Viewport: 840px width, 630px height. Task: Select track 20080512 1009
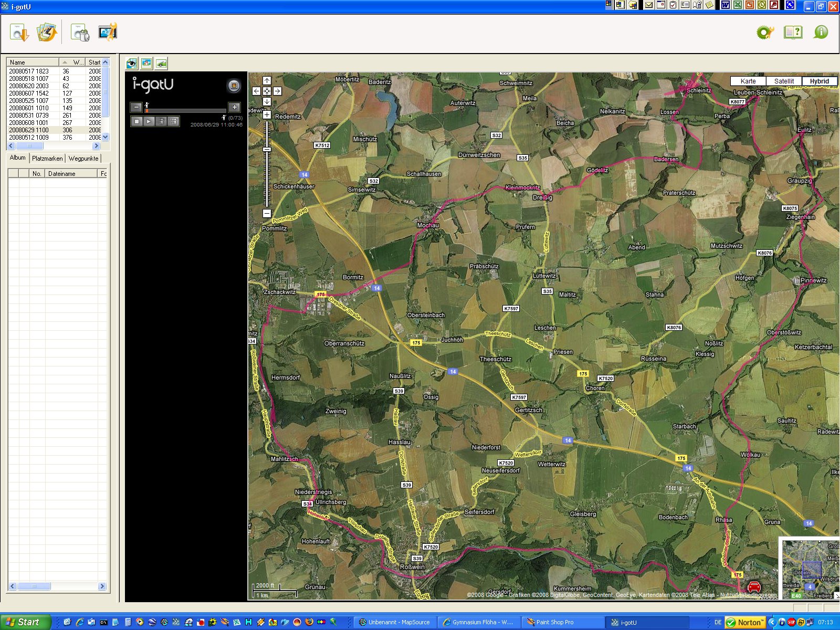(54, 137)
